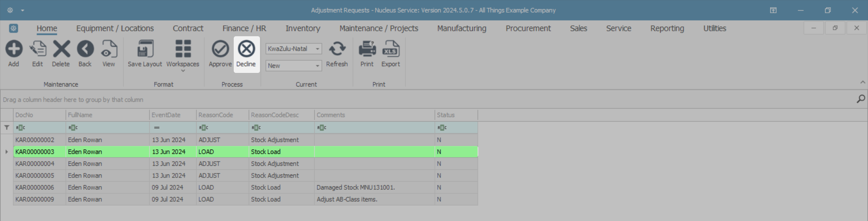The image size is (868, 221).
Task: Decline the selected adjustment request
Action: pos(246,49)
